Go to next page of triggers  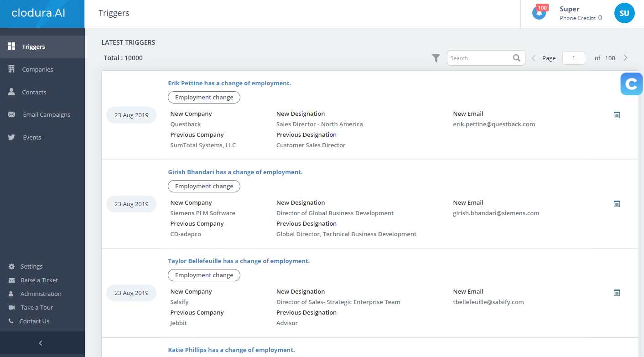pyautogui.click(x=625, y=58)
